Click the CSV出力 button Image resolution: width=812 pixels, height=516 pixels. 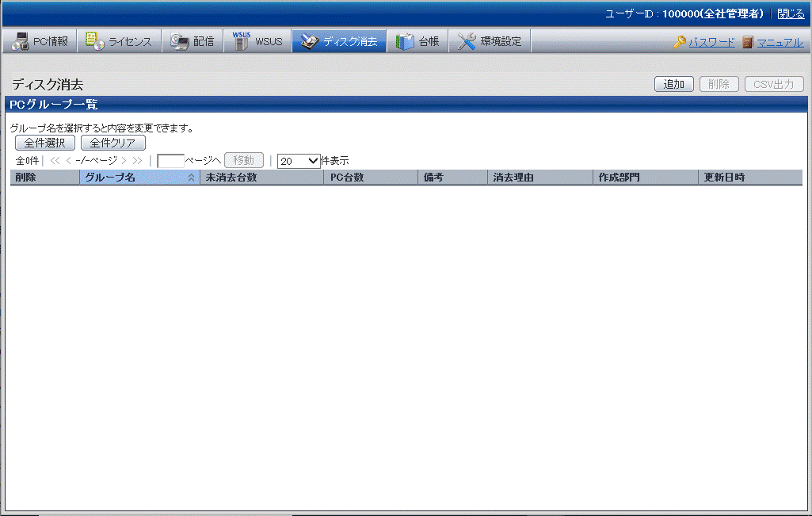pos(774,84)
